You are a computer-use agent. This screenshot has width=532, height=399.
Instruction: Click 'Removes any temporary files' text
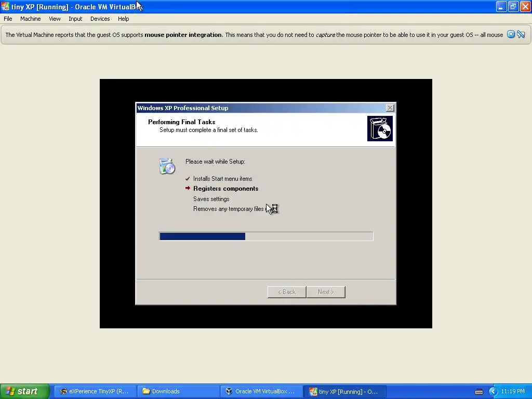pyautogui.click(x=229, y=209)
